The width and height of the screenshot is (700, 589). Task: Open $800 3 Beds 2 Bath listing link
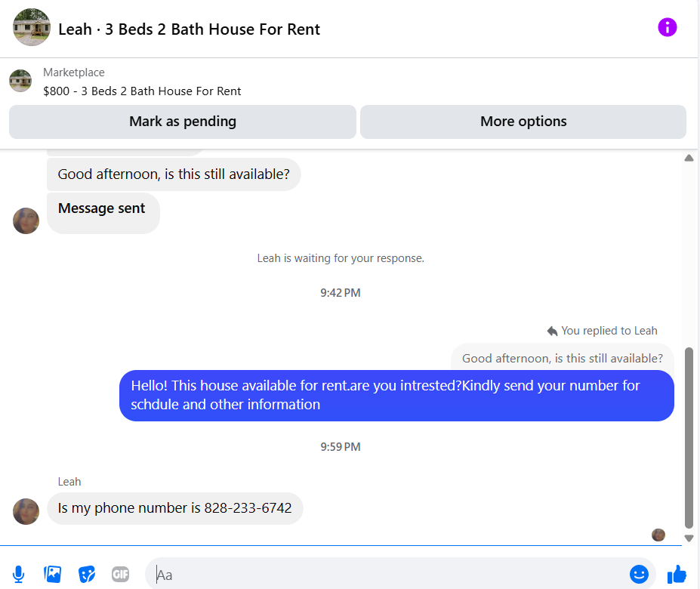coord(142,91)
